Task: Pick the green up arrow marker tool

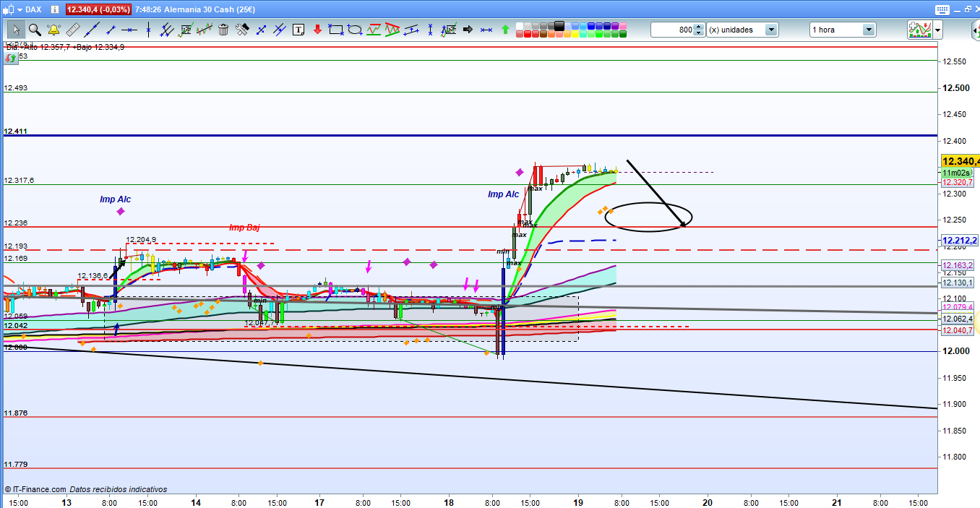Action: coord(505,30)
